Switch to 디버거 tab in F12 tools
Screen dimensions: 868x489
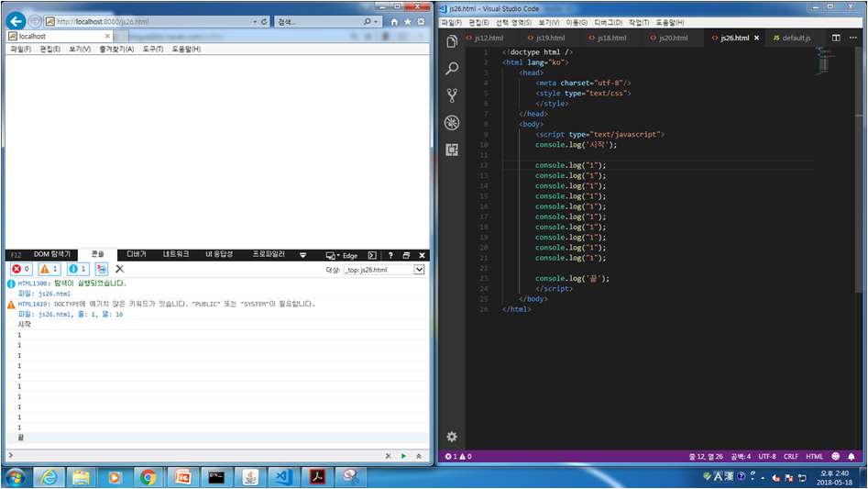(x=137, y=254)
